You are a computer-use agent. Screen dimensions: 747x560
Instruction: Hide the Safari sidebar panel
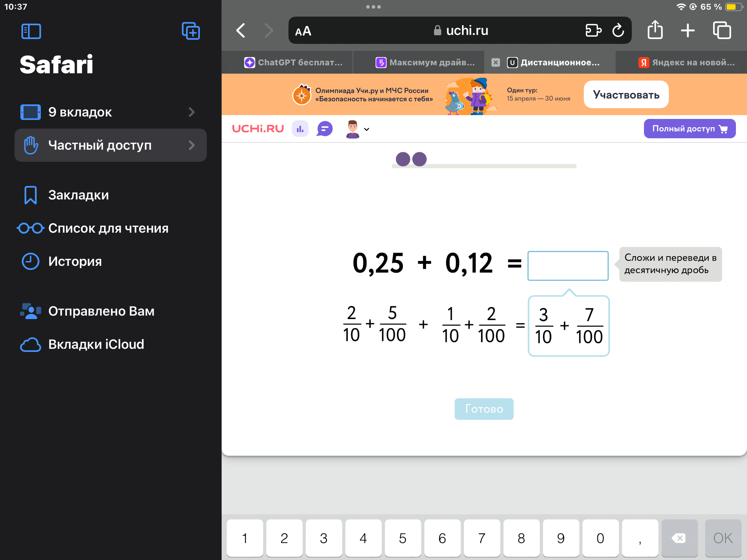pyautogui.click(x=31, y=31)
